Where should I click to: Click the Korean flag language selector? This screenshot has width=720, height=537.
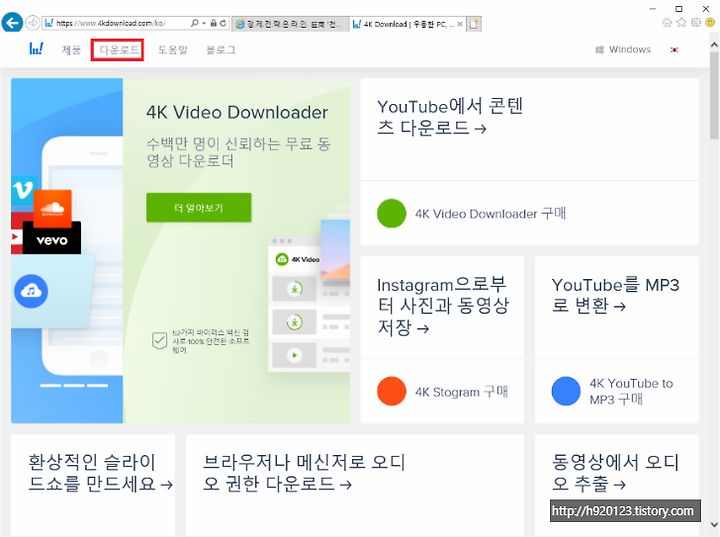674,50
